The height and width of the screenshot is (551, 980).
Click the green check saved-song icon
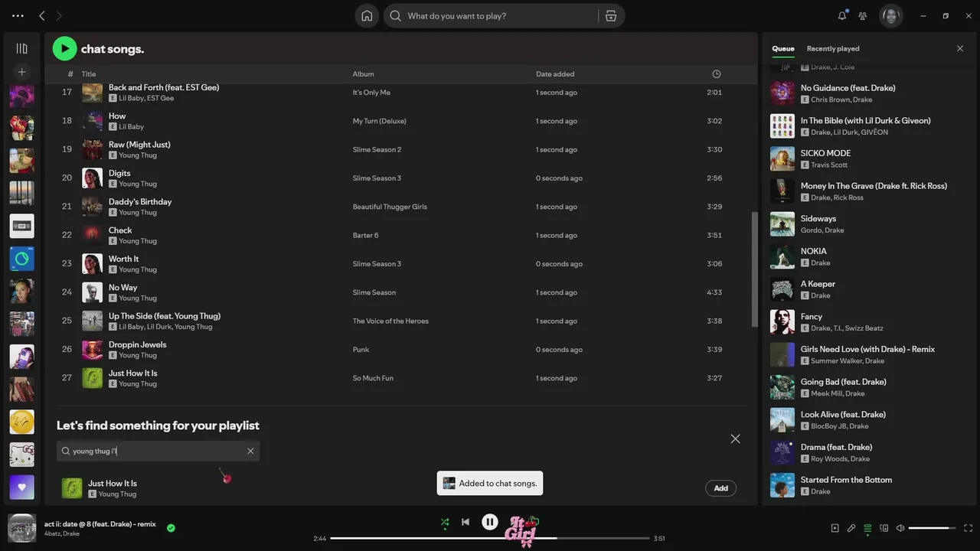pyautogui.click(x=171, y=527)
